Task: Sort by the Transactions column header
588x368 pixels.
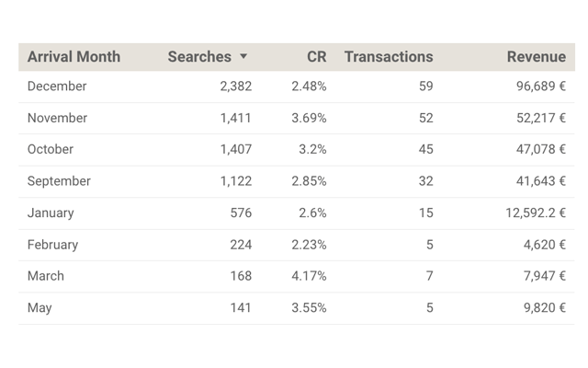Action: pos(389,57)
